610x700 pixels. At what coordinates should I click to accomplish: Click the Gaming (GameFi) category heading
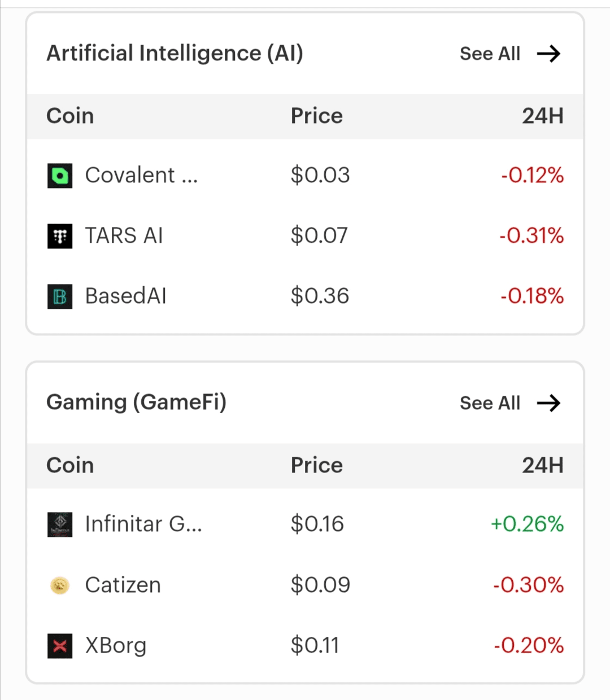(136, 403)
